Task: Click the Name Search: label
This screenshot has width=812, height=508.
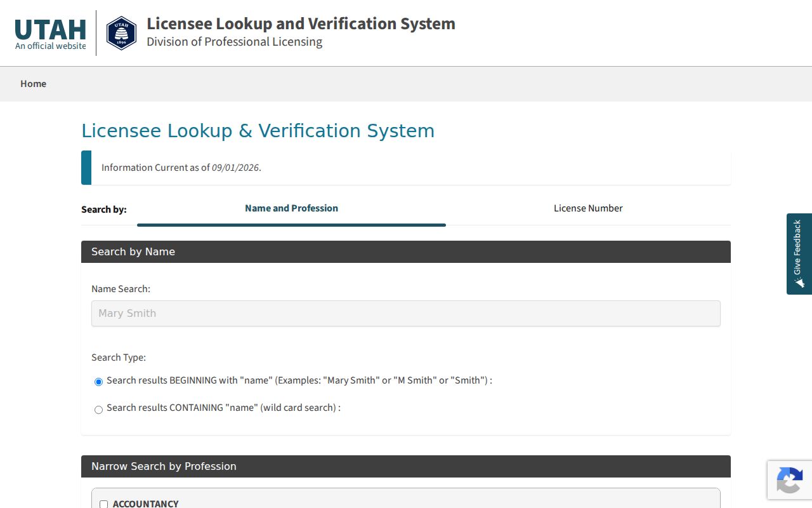Action: [121, 289]
